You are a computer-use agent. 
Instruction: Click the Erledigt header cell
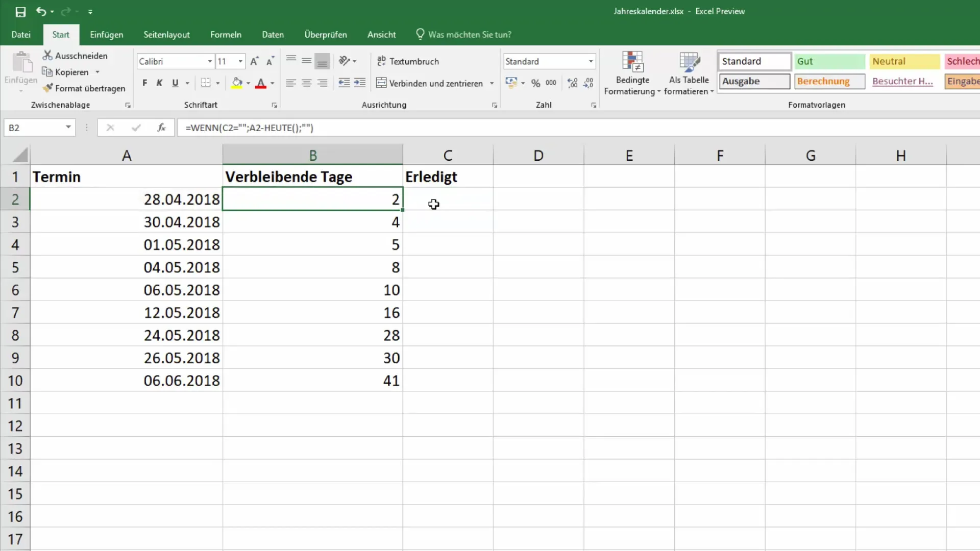pyautogui.click(x=448, y=177)
